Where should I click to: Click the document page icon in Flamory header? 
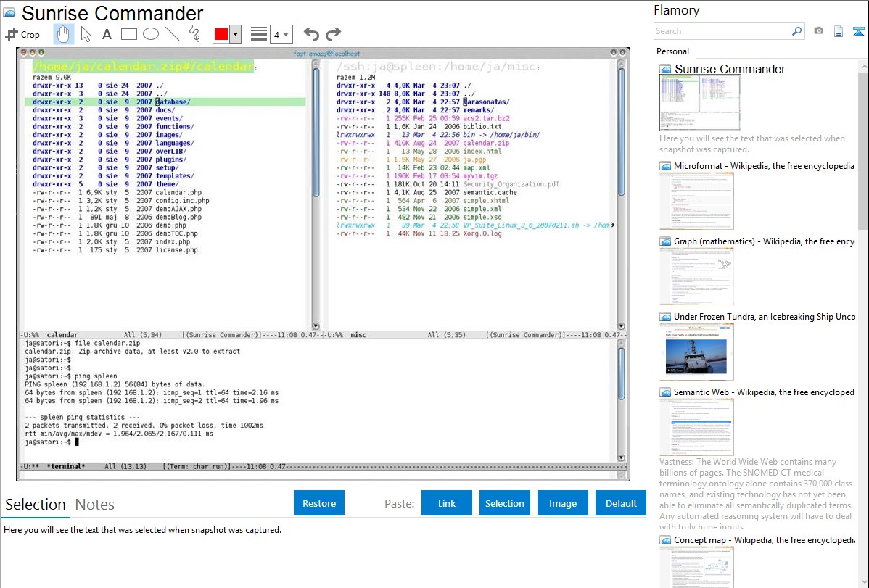(839, 31)
